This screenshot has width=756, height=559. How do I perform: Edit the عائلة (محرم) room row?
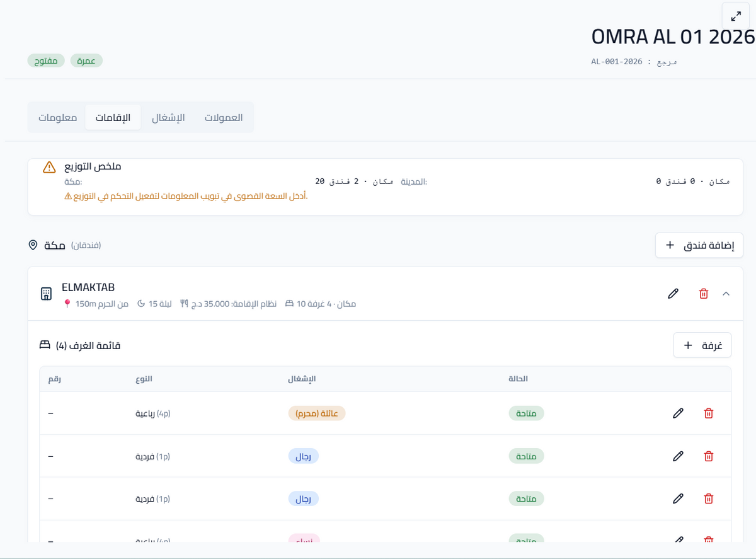[678, 413]
